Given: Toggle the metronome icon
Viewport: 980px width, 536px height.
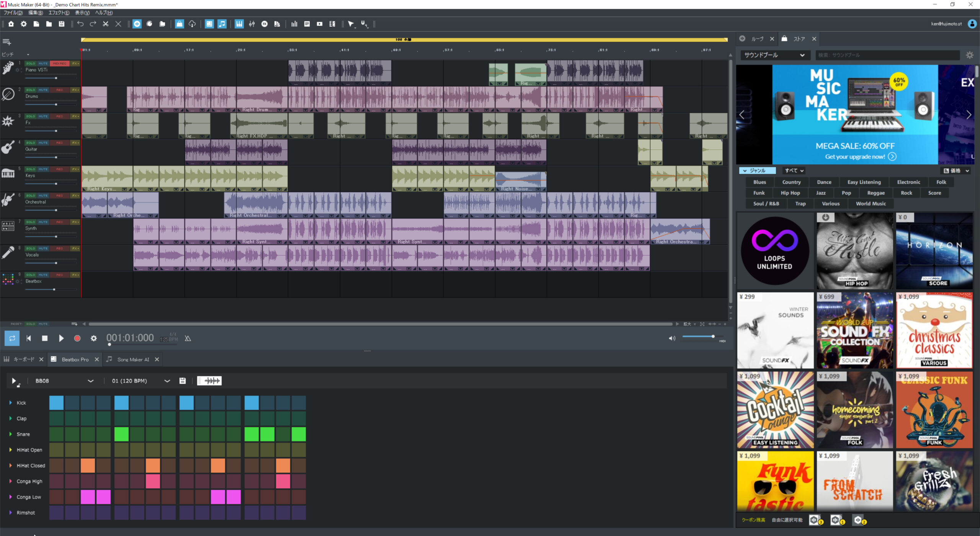Looking at the screenshot, I should coord(188,338).
